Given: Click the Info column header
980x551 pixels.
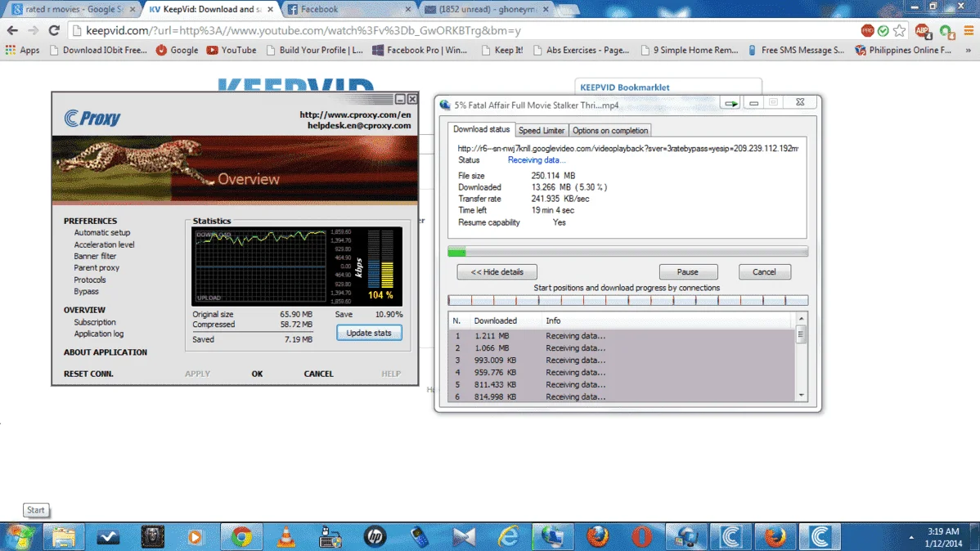Looking at the screenshot, I should point(668,320).
